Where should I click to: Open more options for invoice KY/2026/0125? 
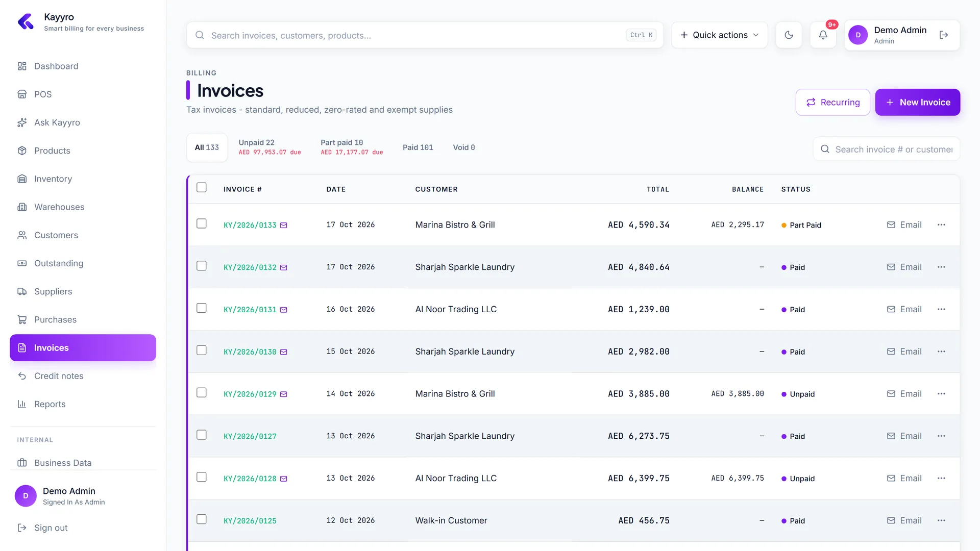pos(941,520)
